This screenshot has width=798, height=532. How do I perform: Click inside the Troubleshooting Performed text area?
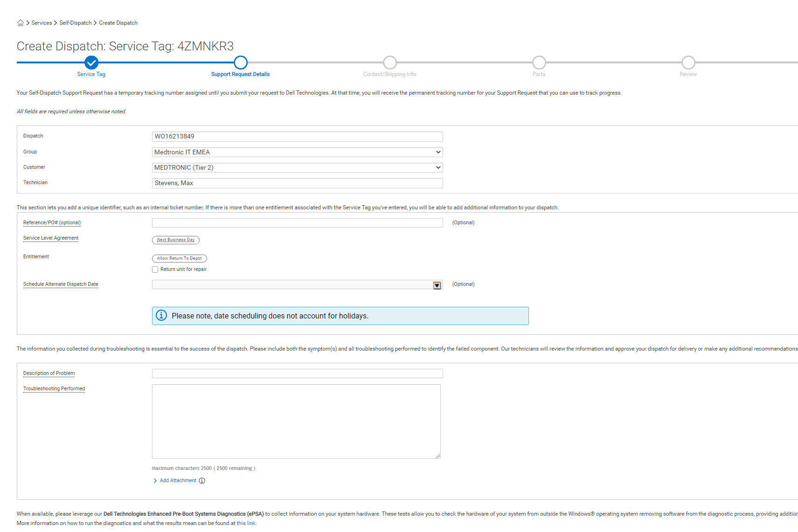click(296, 421)
